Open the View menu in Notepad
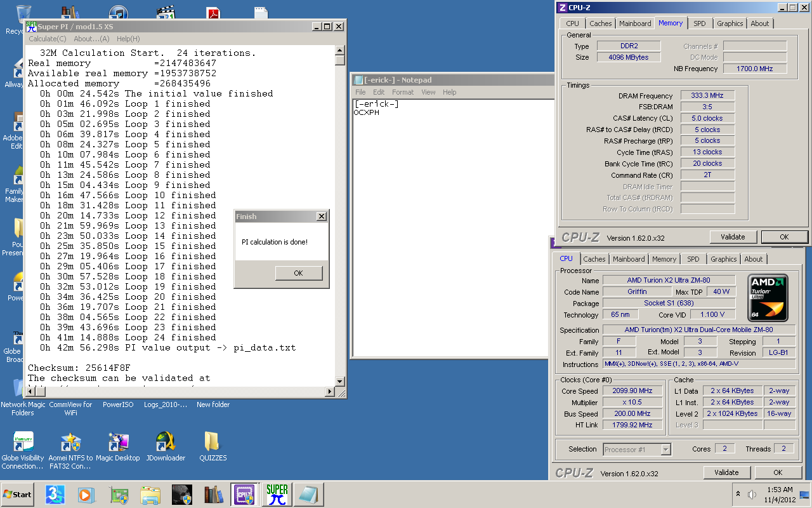Viewport: 812px width, 508px height. (x=429, y=92)
